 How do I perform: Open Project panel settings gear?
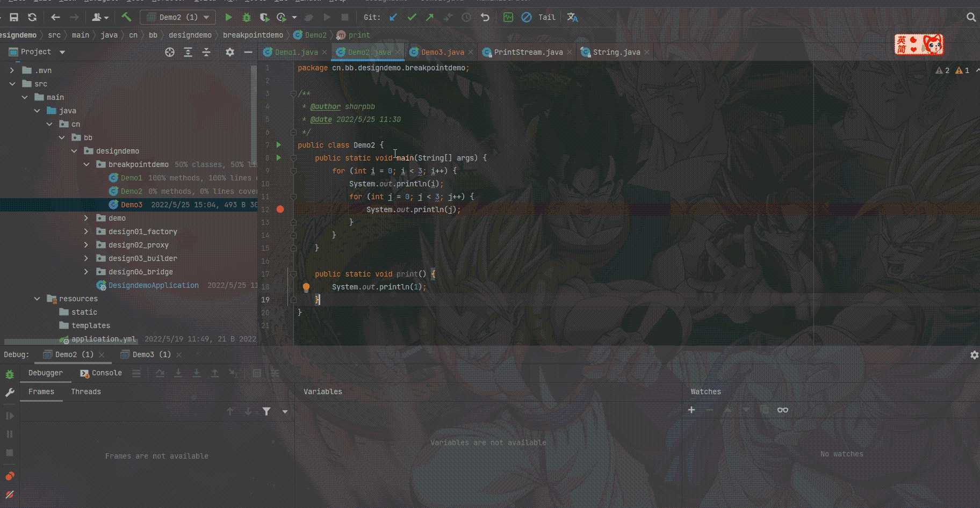230,52
